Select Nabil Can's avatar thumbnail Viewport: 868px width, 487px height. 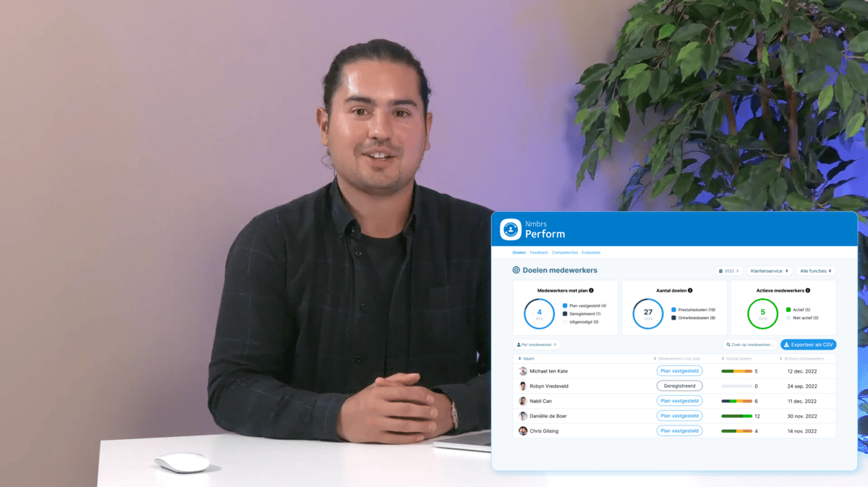click(x=523, y=401)
